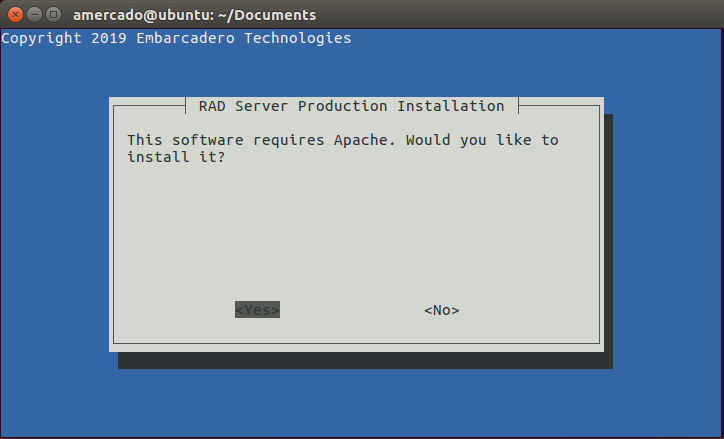Maximize the terminal window
The image size is (724, 439).
54,14
